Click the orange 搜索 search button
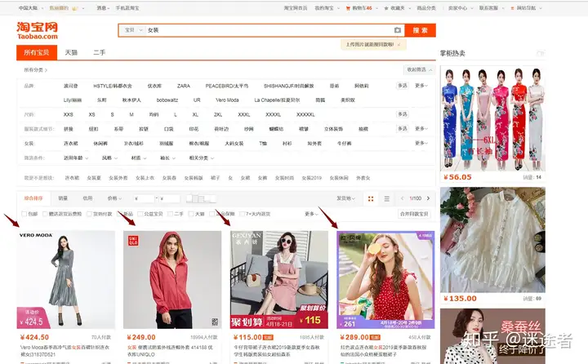 [x=420, y=30]
